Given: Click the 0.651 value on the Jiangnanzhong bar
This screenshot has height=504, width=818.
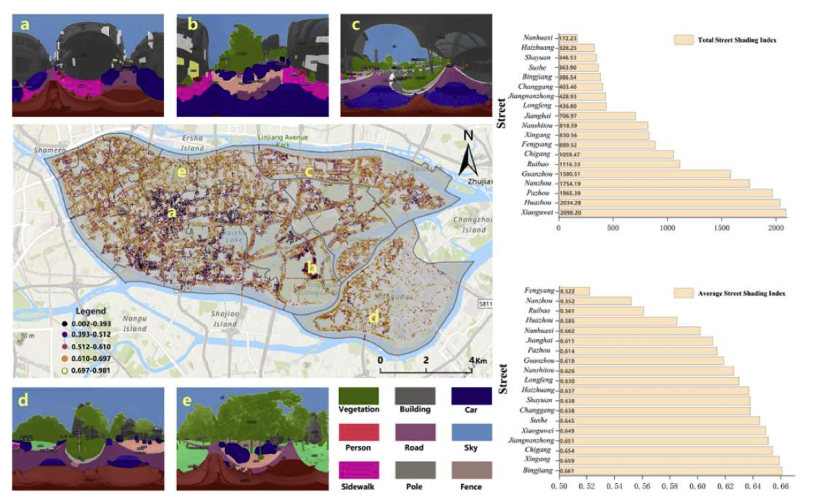Looking at the screenshot, I should coord(568,441).
